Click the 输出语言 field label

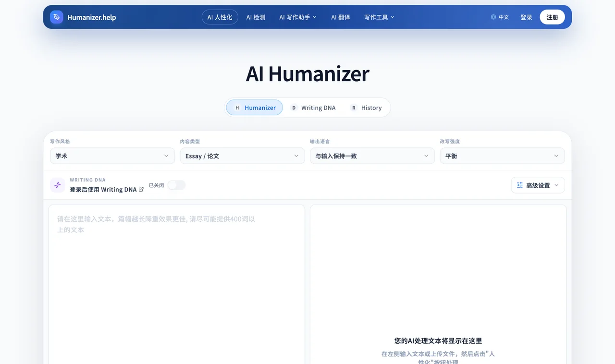tap(320, 142)
